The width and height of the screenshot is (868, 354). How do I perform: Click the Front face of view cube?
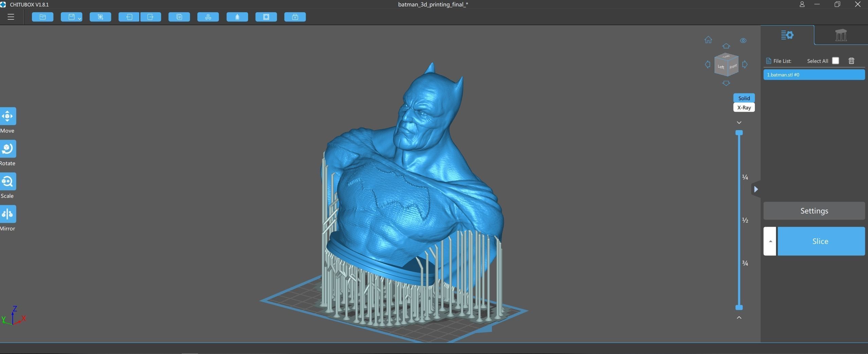[733, 66]
